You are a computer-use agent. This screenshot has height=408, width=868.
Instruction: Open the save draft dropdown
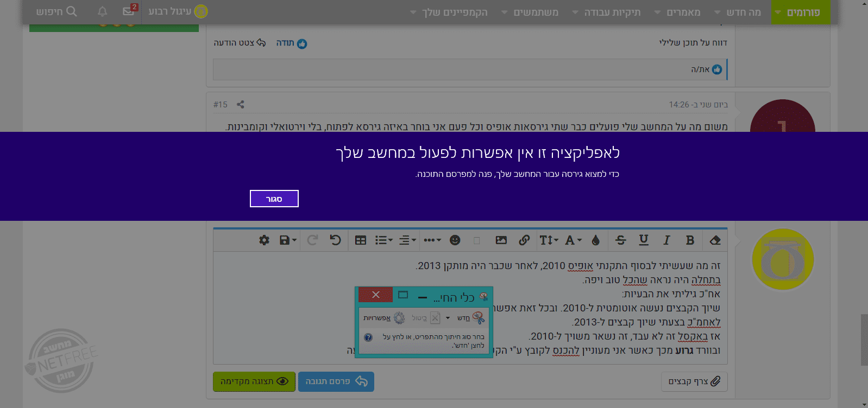coord(288,240)
